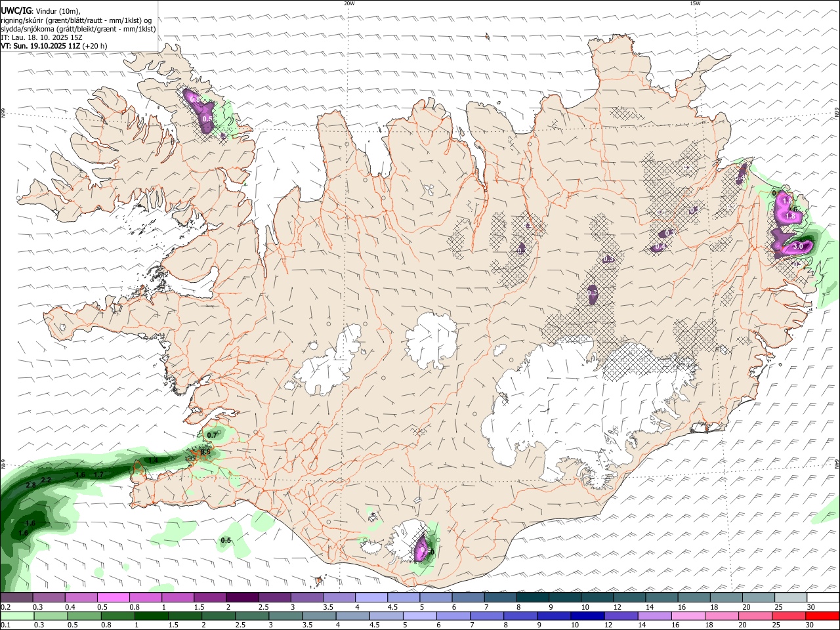The width and height of the screenshot is (840, 630).
Task: Click the '20W' longitude label
Action: (x=349, y=3)
